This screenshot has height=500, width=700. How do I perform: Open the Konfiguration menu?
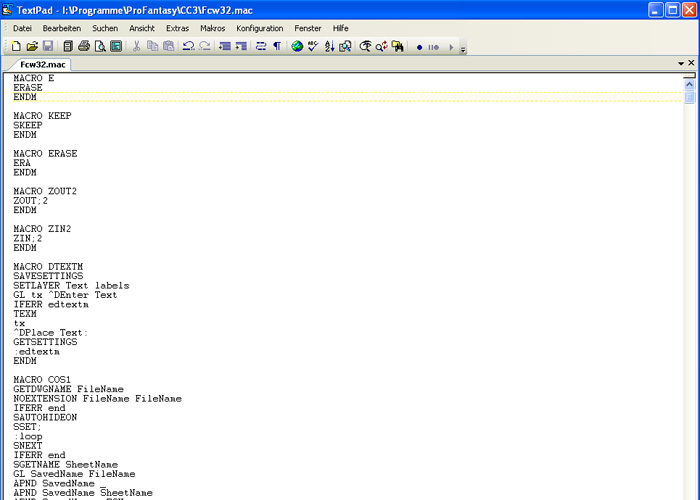[260, 28]
